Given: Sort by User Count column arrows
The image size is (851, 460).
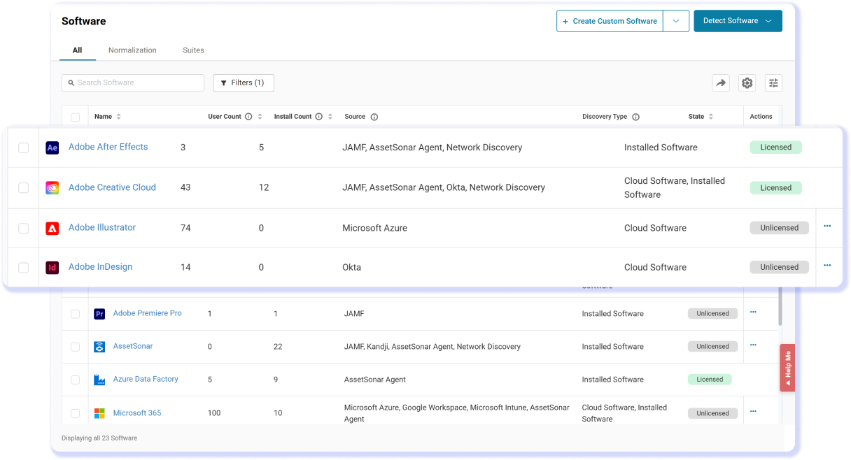Looking at the screenshot, I should coord(260,117).
